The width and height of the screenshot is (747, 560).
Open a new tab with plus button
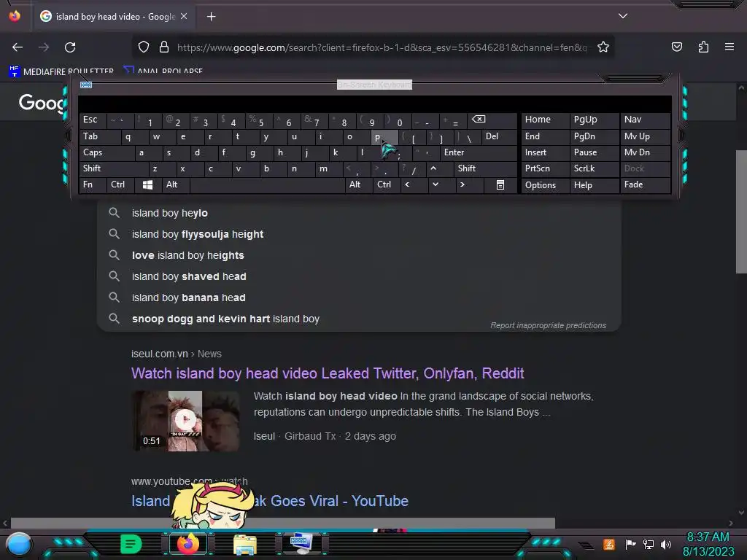[211, 17]
